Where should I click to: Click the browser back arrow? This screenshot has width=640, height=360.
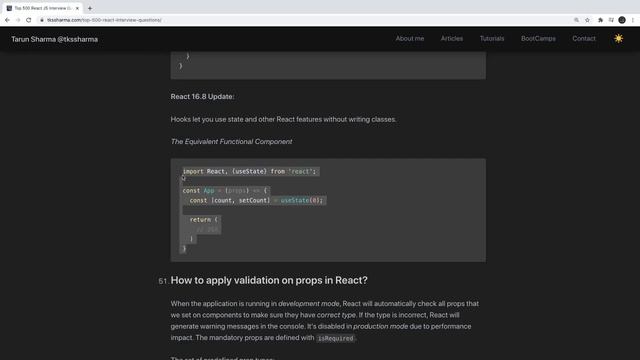pos(7,20)
